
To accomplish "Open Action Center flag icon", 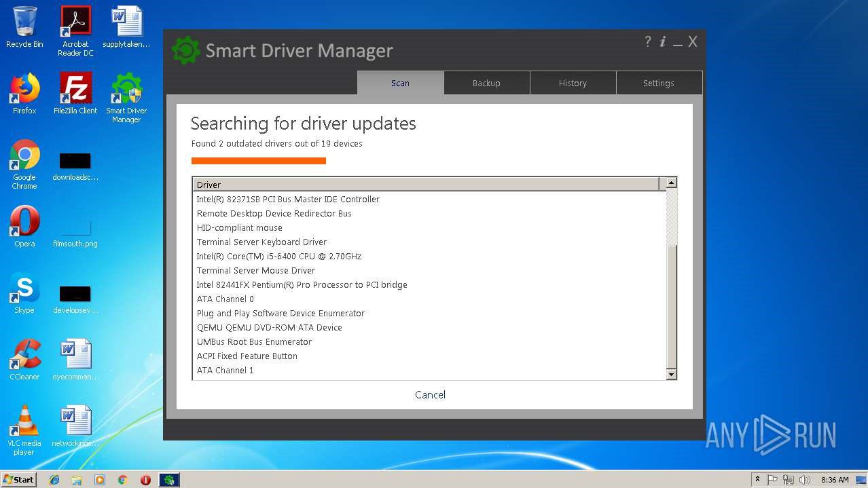I will 772,479.
